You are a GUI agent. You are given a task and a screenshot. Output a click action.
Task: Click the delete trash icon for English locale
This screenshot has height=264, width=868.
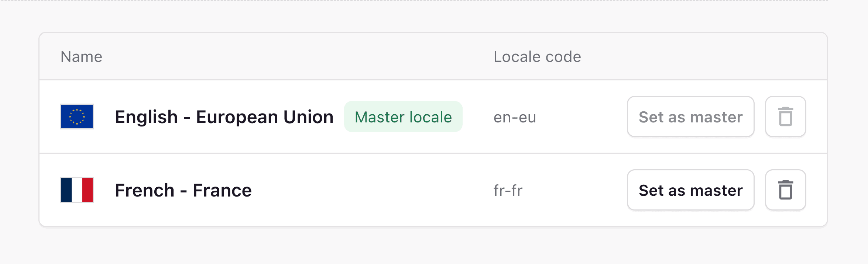785,117
